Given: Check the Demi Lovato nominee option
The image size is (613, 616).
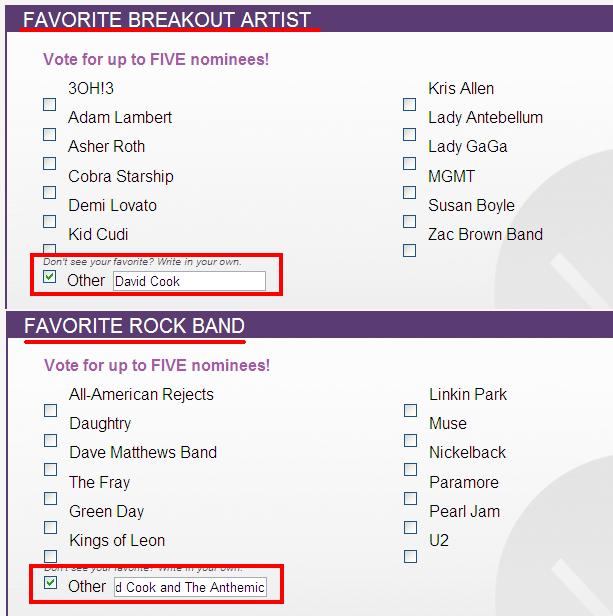Looking at the screenshot, I should [50, 221].
